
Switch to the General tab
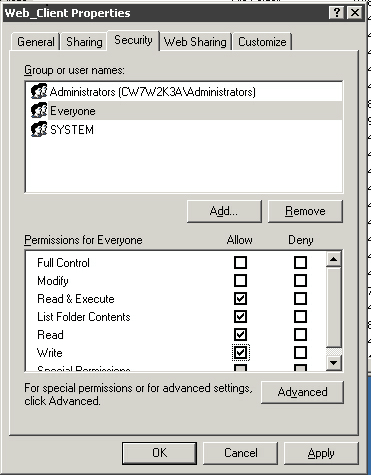point(36,42)
